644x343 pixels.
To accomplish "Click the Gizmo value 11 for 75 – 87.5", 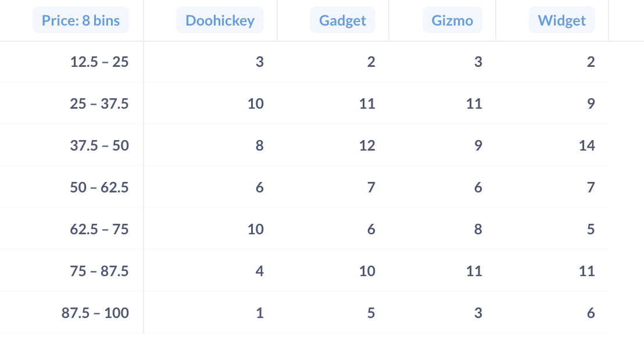I will coord(474,270).
